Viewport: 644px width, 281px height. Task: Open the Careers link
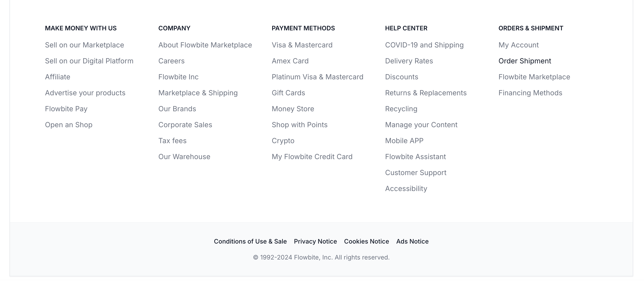point(171,61)
